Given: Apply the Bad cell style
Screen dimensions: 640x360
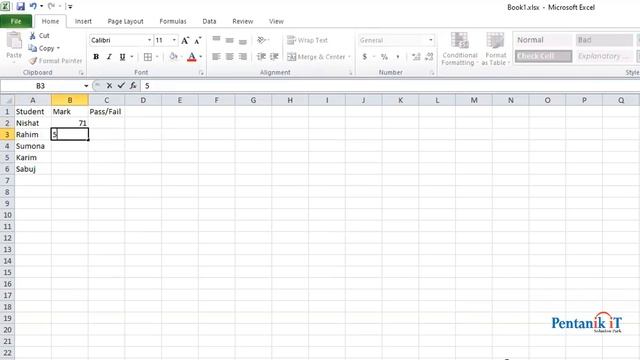Looking at the screenshot, I should (x=604, y=40).
